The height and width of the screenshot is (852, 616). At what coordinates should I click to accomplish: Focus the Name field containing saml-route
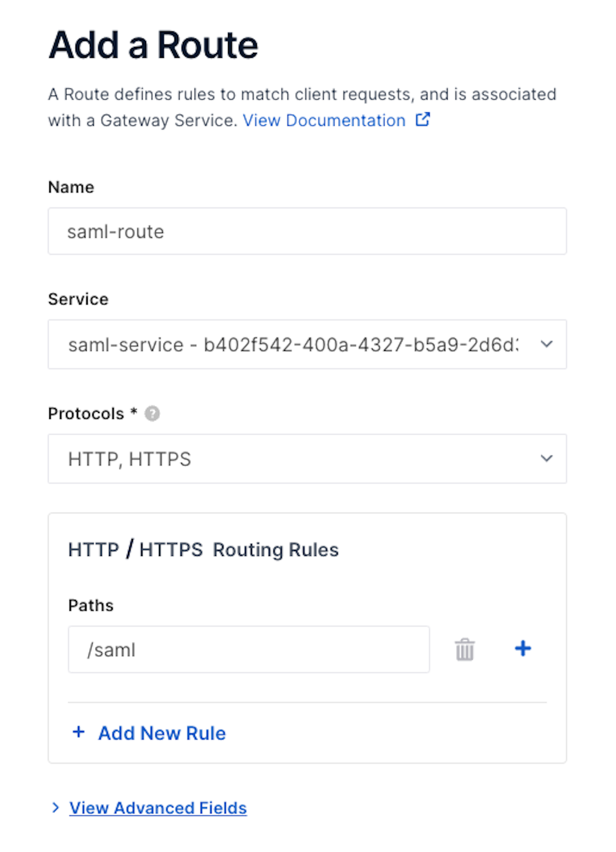(x=307, y=231)
